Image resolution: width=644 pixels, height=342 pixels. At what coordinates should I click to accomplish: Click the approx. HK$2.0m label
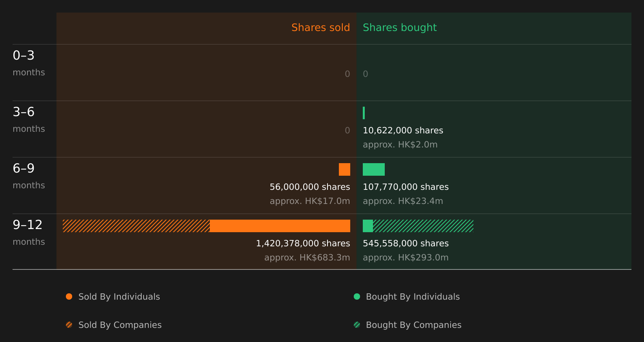pos(400,145)
